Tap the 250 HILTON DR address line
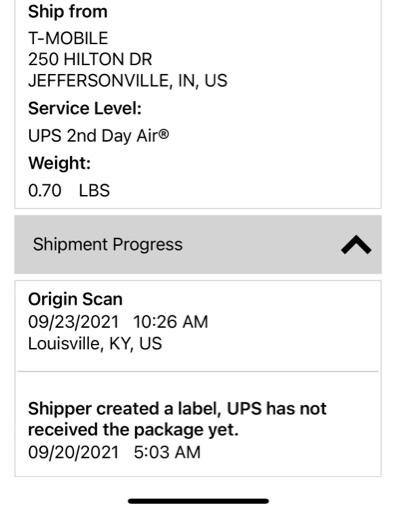Viewport: 397px width, 512px height. 90,59
